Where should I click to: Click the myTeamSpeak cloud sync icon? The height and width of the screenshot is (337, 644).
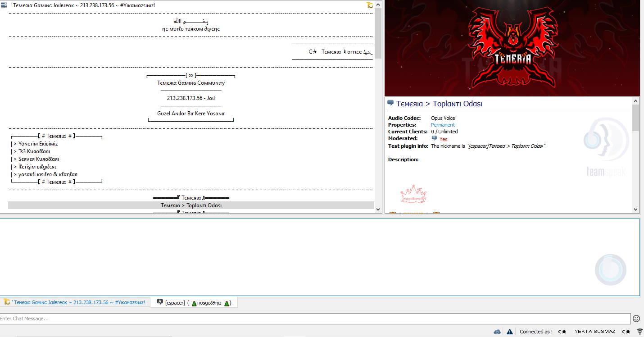497,332
